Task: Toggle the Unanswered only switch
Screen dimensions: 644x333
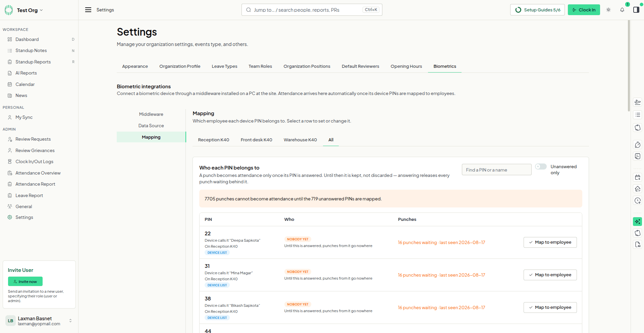Action: point(541,166)
